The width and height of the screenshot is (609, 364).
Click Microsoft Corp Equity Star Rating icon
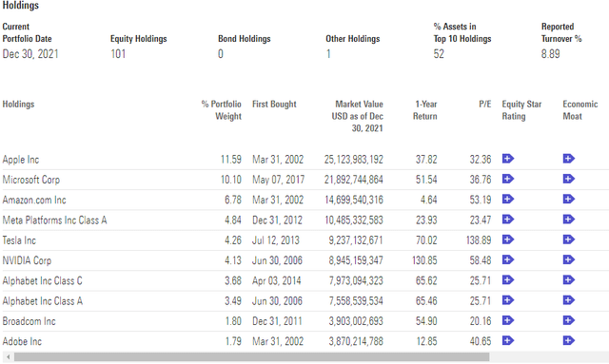pyautogui.click(x=507, y=179)
